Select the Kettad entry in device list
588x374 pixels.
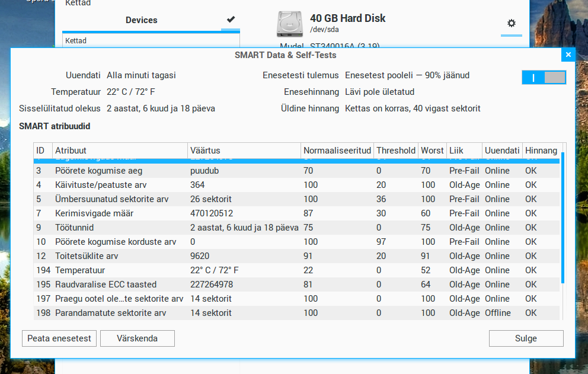(76, 41)
